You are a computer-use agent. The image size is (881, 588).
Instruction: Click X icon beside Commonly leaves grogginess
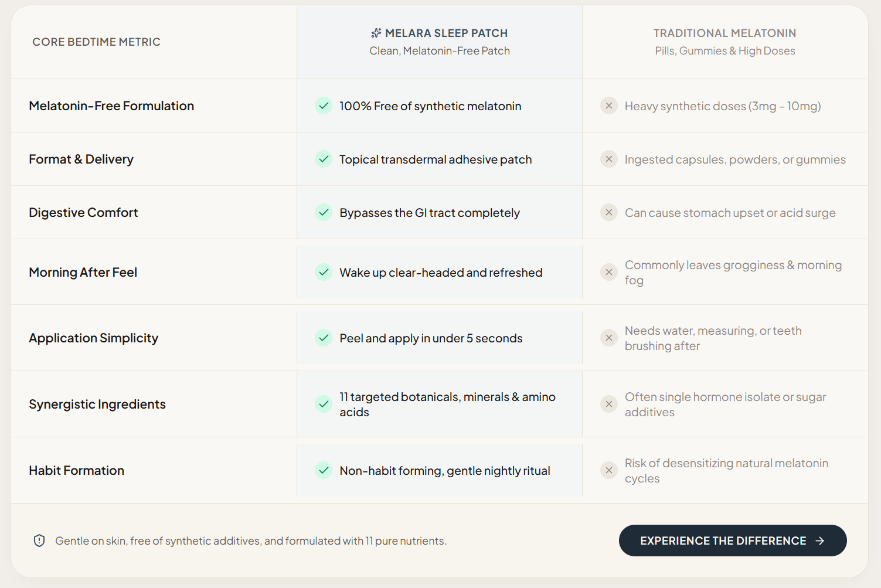(609, 272)
